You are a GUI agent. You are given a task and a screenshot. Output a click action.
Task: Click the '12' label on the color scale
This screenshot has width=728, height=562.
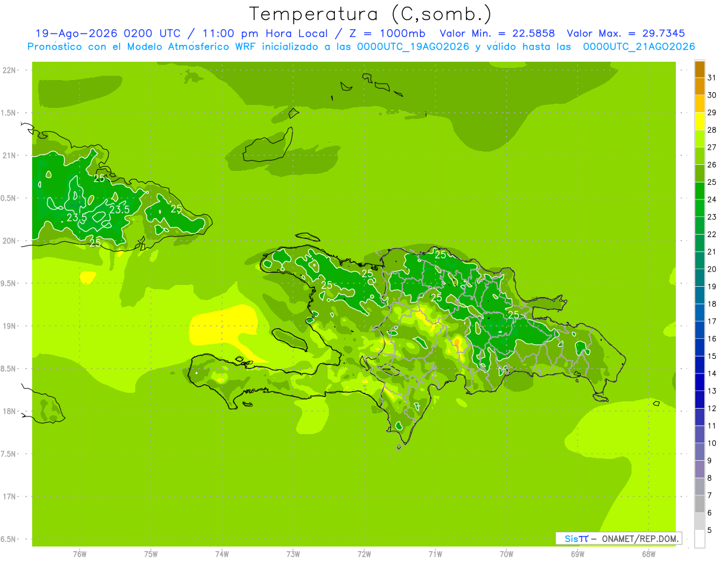pos(712,409)
